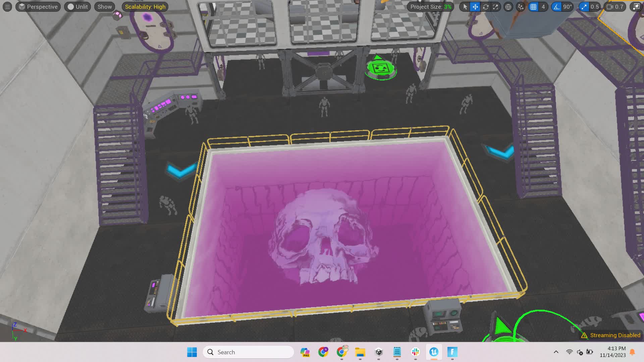Activate the Scale transform tool
Image resolution: width=644 pixels, height=362 pixels.
click(x=495, y=7)
